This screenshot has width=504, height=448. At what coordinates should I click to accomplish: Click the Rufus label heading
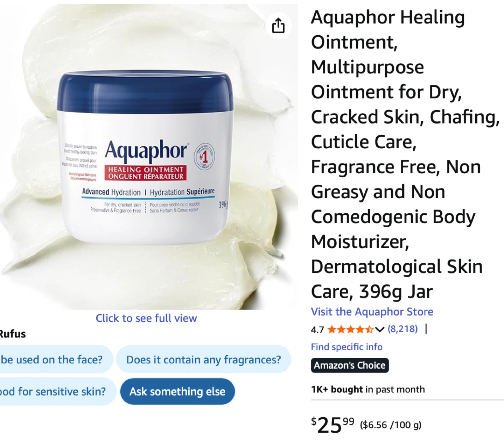coord(13,334)
